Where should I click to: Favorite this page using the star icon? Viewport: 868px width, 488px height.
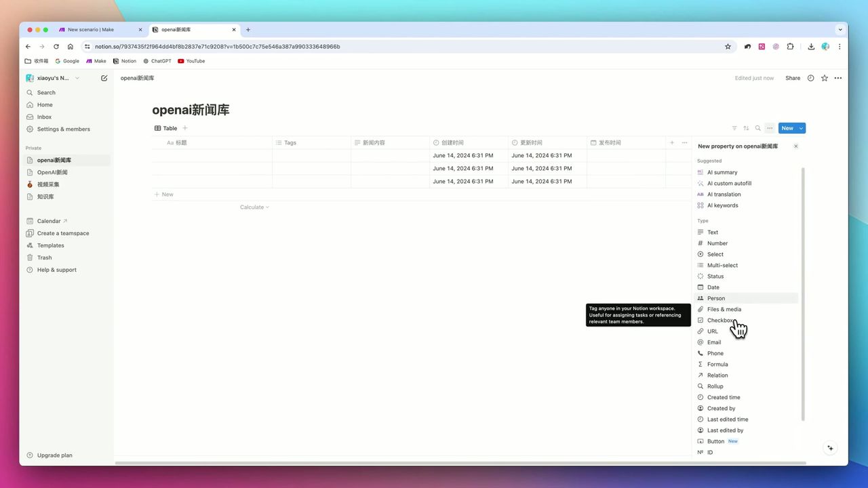(824, 78)
